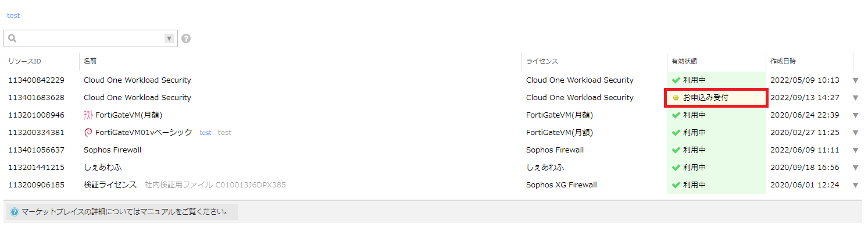Click the magnifying glass search icon
Viewport: 868px width, 227px height.
click(13, 38)
